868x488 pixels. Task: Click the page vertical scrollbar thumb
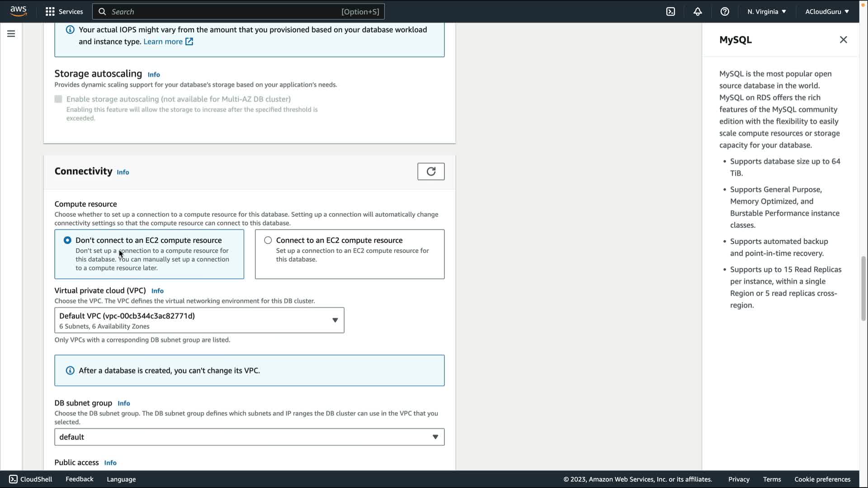pyautogui.click(x=863, y=288)
